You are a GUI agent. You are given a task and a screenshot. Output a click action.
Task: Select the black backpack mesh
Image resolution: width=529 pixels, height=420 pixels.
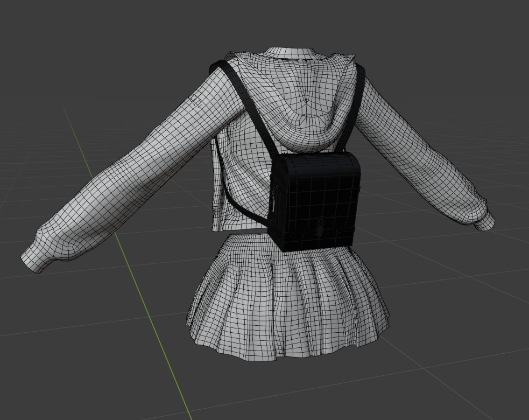(315, 201)
